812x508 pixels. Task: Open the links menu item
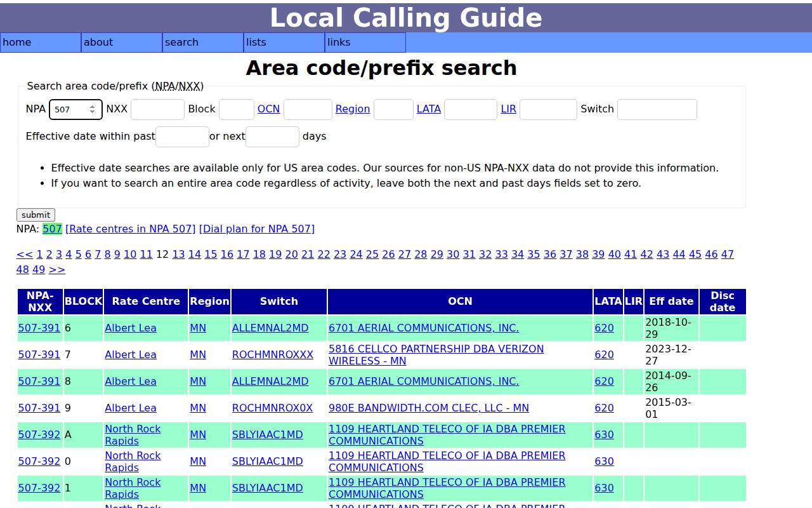point(365,43)
